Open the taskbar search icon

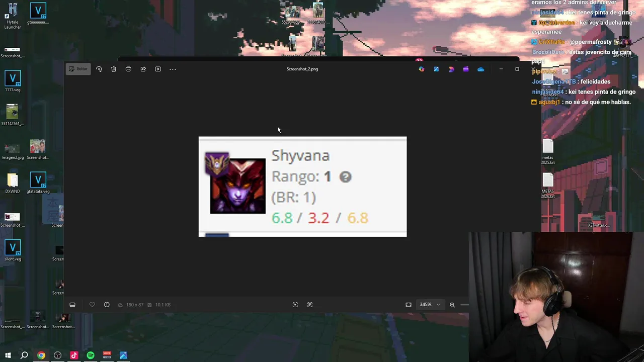pos(24,355)
